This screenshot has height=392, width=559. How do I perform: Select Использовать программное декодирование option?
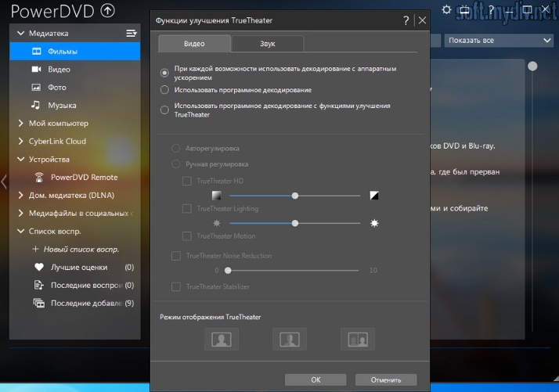pyautogui.click(x=164, y=90)
